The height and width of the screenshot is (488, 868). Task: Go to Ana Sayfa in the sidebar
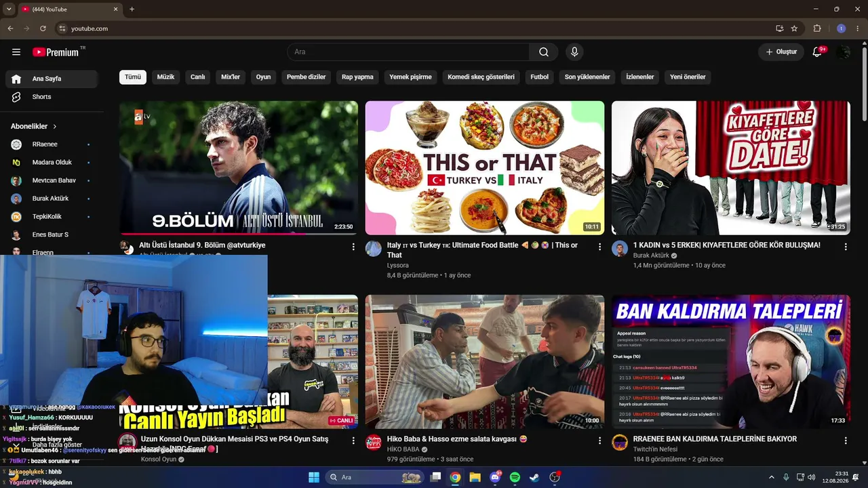click(52, 79)
